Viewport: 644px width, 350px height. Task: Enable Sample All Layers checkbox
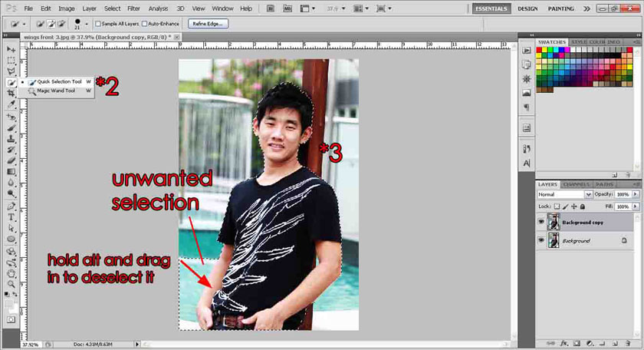(x=98, y=24)
